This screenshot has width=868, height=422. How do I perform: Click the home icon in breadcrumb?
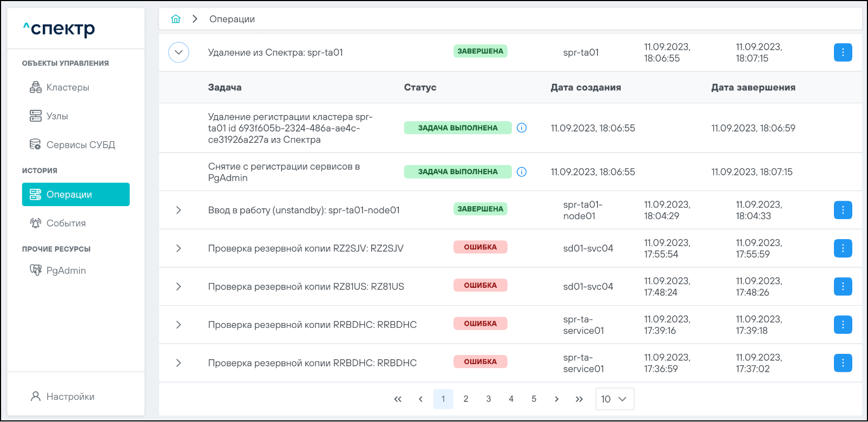click(x=176, y=19)
